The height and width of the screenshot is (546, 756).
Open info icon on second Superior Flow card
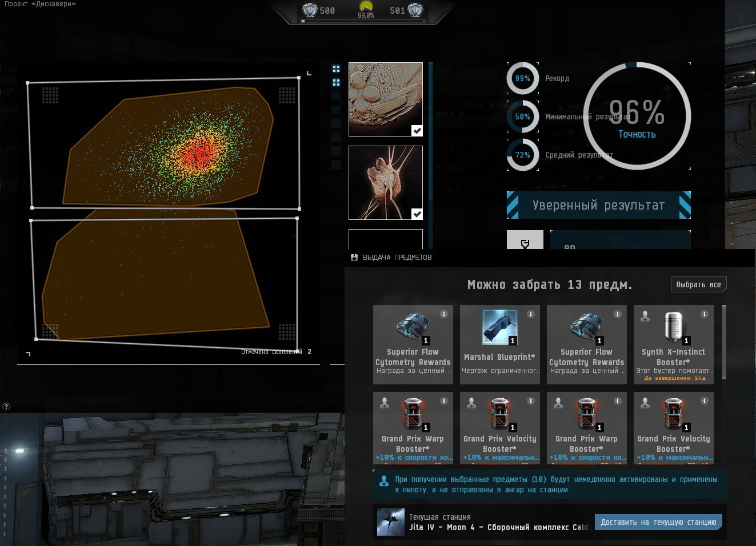pyautogui.click(x=618, y=314)
